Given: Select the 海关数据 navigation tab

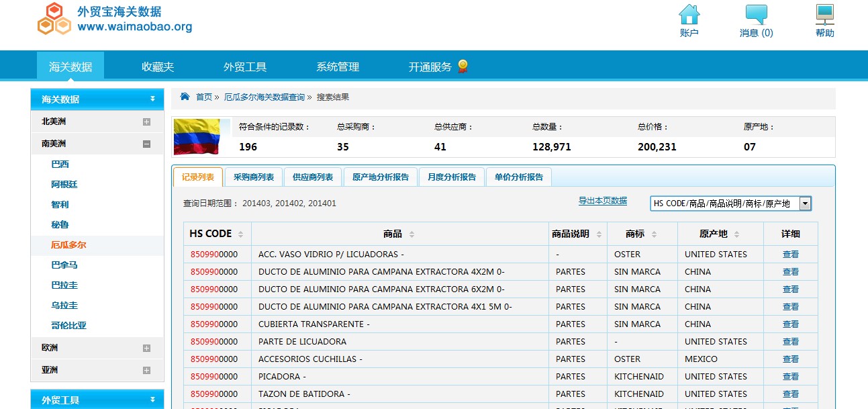Looking at the screenshot, I should pos(70,66).
